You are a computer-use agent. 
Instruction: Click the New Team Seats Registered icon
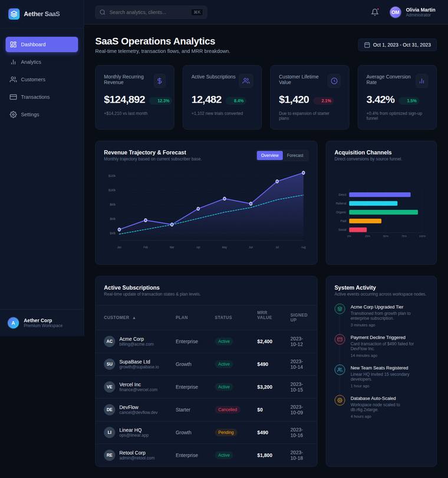pos(340,370)
